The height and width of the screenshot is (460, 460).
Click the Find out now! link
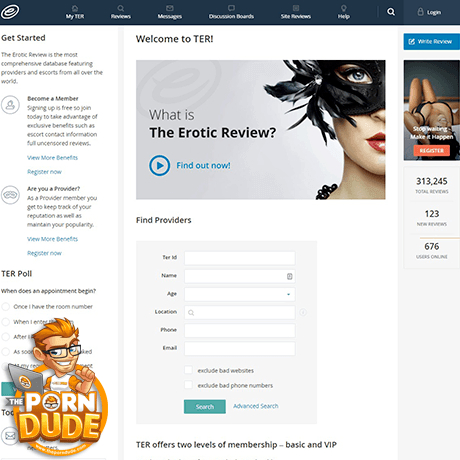(x=203, y=165)
